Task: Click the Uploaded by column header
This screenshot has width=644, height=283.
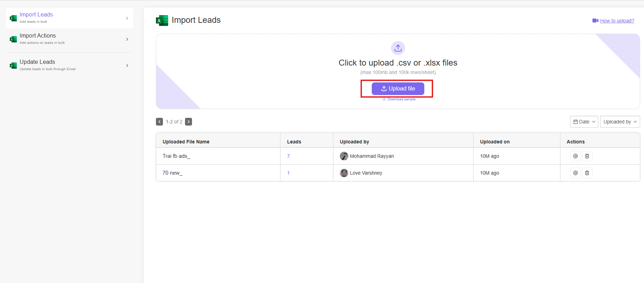Action: (x=354, y=142)
